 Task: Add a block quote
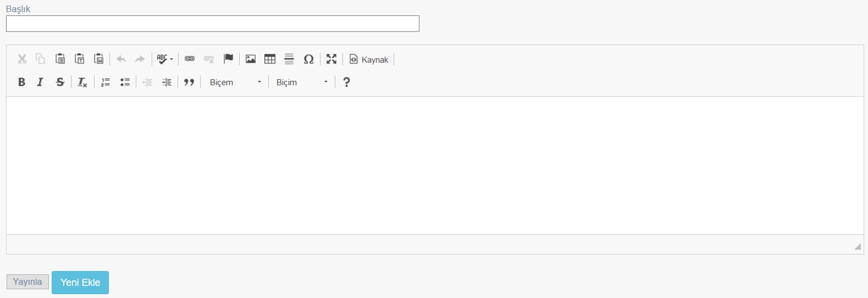click(189, 82)
